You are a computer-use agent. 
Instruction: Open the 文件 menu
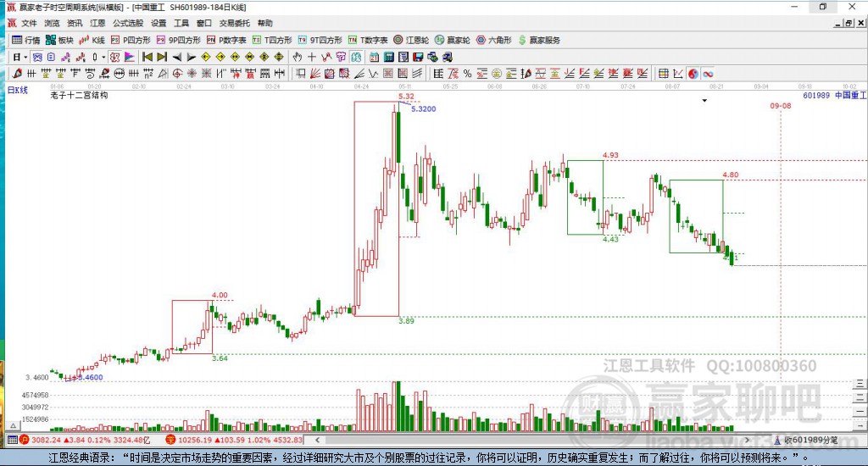tap(29, 23)
